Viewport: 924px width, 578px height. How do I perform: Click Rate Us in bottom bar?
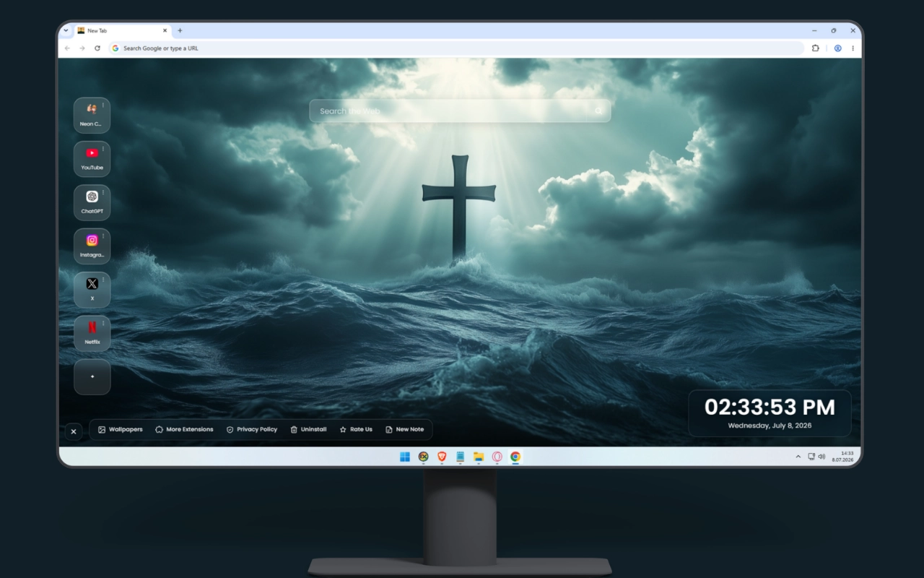click(x=356, y=429)
